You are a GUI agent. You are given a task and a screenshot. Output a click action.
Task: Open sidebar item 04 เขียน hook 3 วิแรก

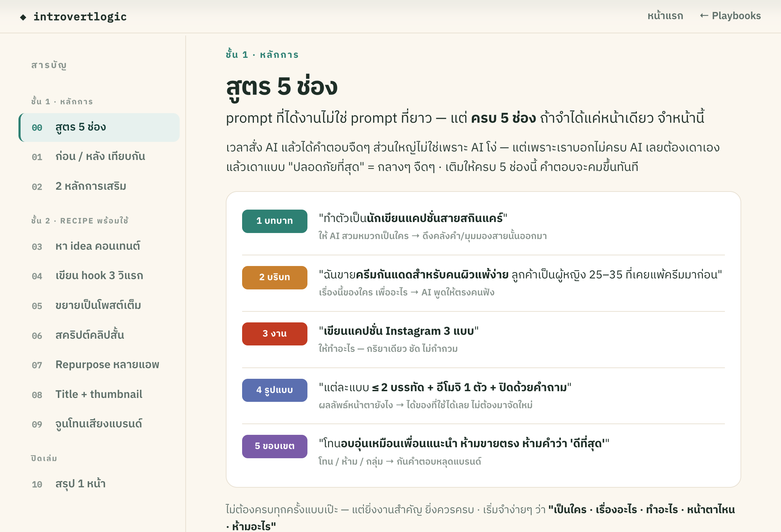pyautogui.click(x=99, y=276)
